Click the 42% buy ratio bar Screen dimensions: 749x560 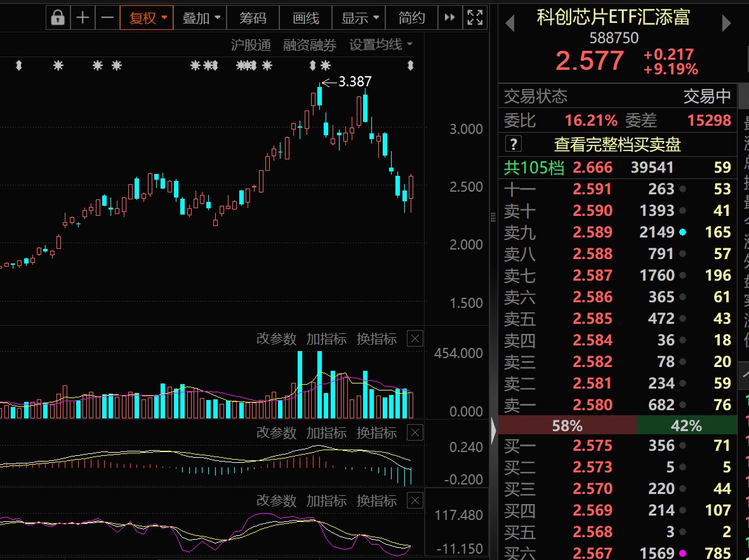click(686, 425)
